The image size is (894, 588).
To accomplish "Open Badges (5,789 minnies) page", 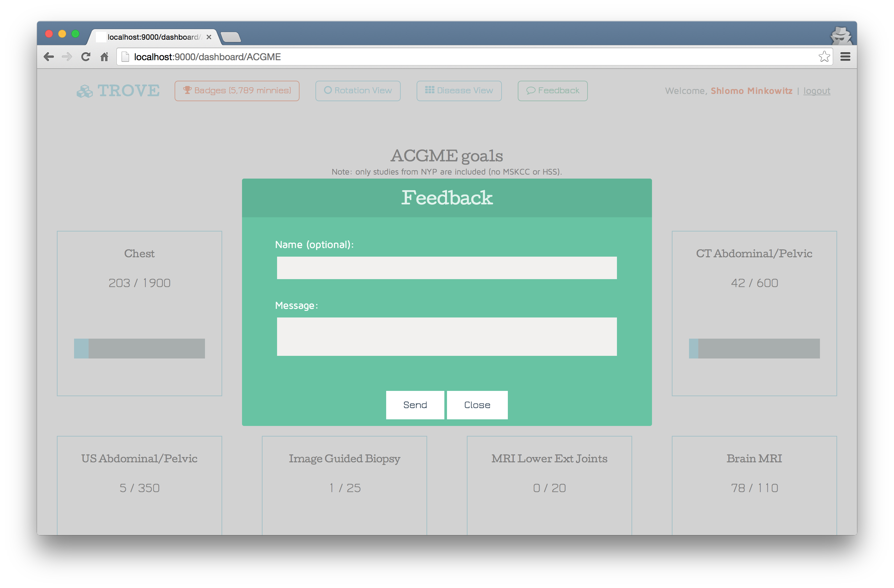I will (237, 91).
